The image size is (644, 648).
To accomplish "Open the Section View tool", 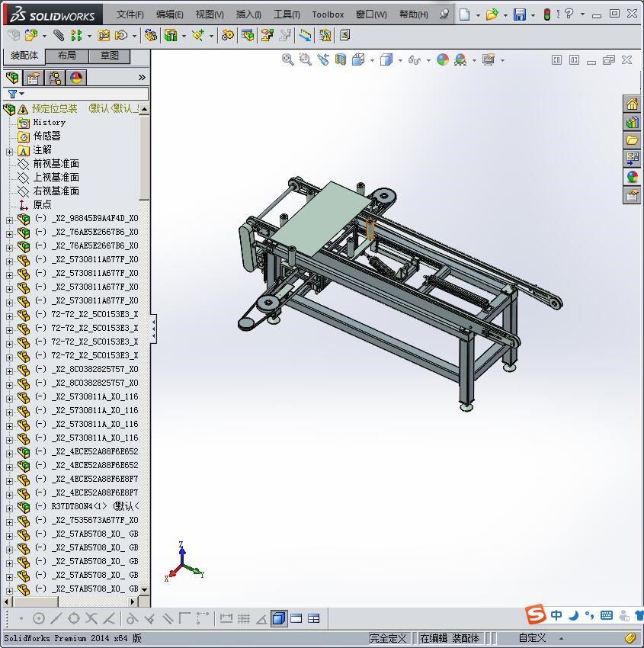I will point(341,60).
